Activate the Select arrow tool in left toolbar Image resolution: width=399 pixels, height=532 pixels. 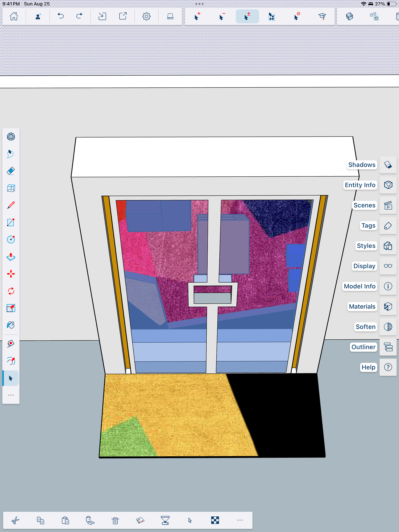pos(11,378)
